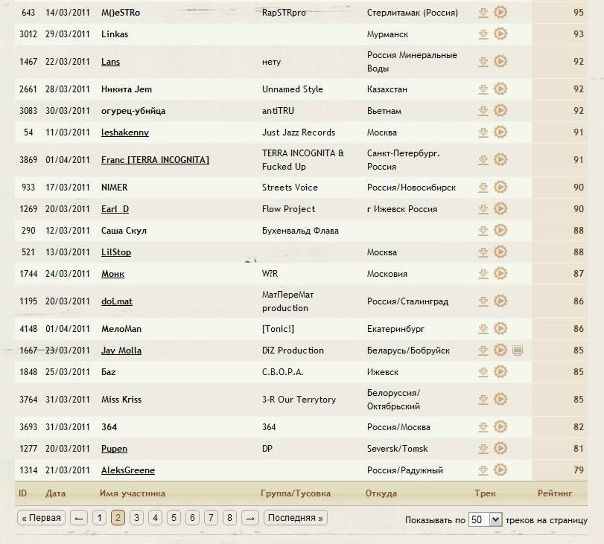Play the track by Никита Jem
This screenshot has height=544, width=604.
pyautogui.click(x=500, y=88)
